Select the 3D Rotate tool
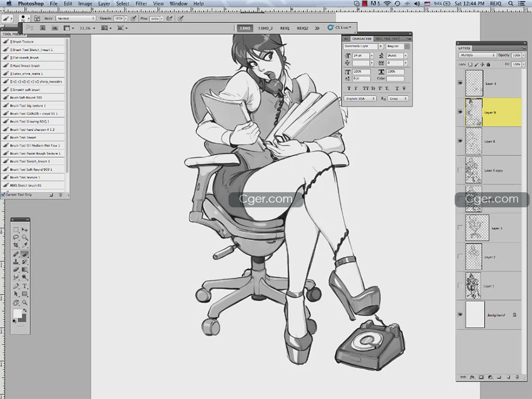The width and height of the screenshot is (532, 399). pyautogui.click(x=16, y=302)
